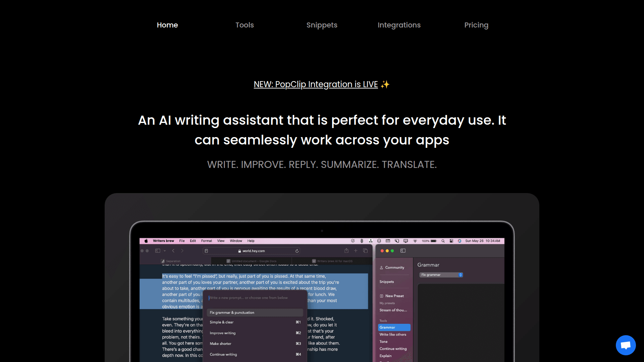This screenshot has height=362, width=644.
Task: Open the chat support bubble
Action: coord(626,345)
